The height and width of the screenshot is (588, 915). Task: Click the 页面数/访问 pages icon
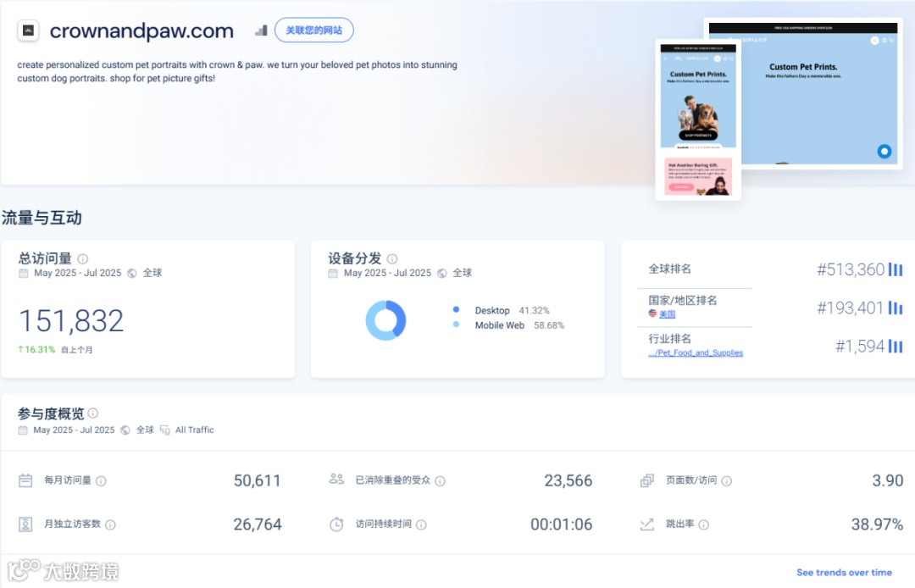647,480
